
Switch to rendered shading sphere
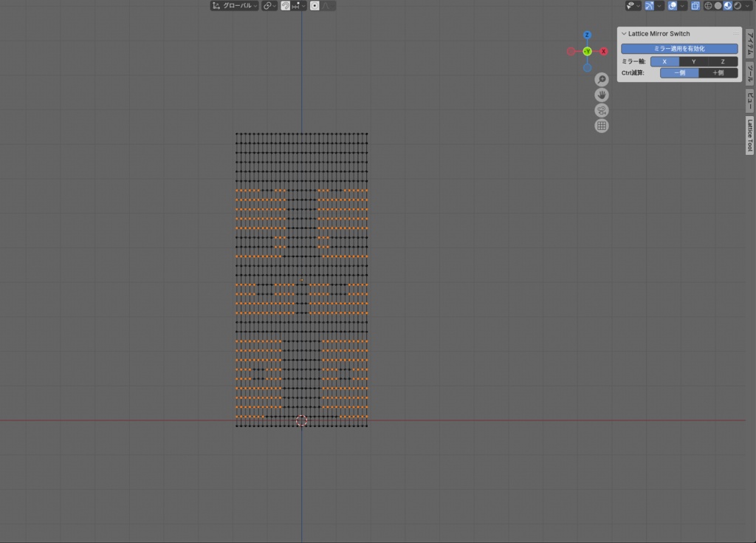(738, 6)
